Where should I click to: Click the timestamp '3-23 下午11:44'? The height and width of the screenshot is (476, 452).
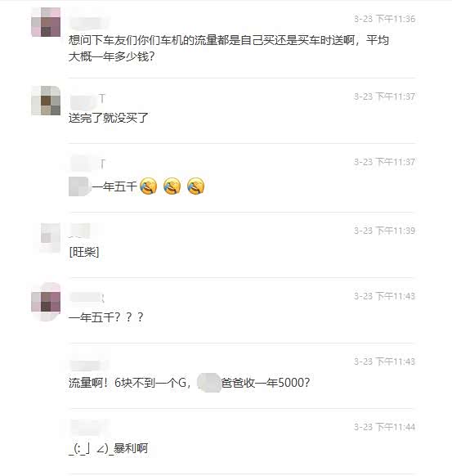coord(384,427)
